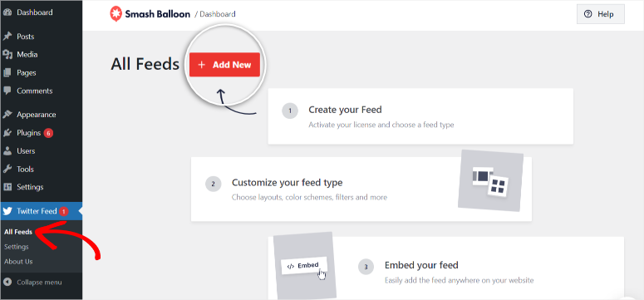Select the Posts pushpin icon
This screenshot has height=300, width=644.
click(7, 37)
